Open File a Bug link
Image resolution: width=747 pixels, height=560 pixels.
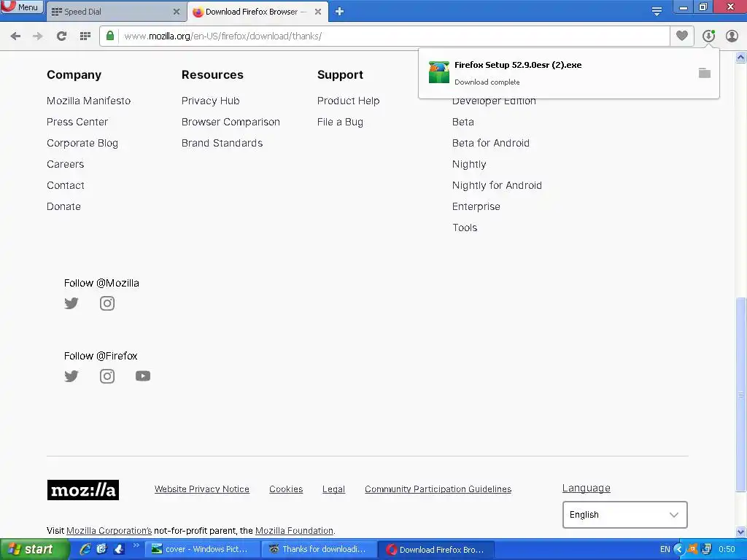(x=340, y=122)
